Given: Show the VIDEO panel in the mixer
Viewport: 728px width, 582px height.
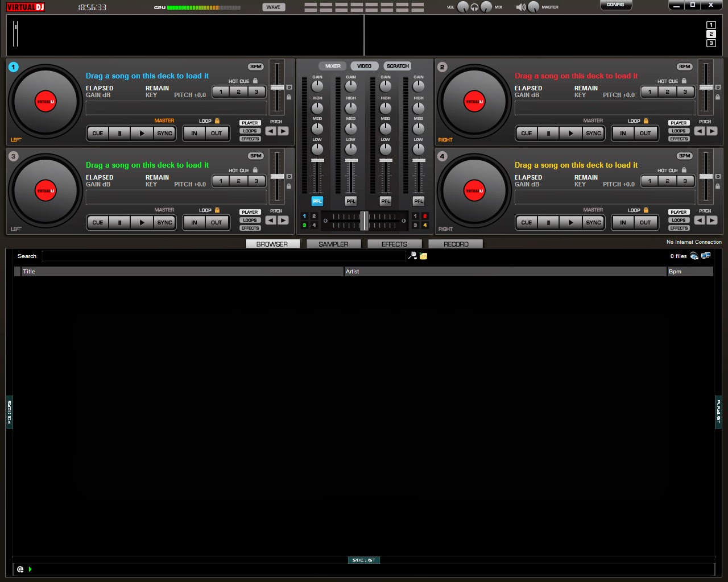Looking at the screenshot, I should click(x=364, y=66).
